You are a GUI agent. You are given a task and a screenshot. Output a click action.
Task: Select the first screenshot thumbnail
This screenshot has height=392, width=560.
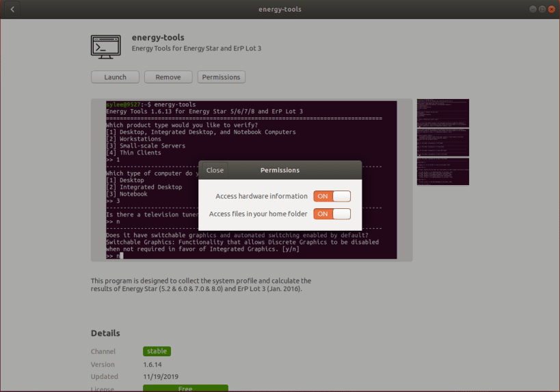point(443,113)
